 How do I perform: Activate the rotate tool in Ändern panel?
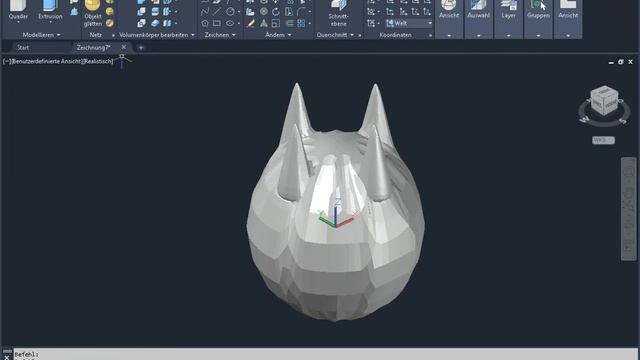coord(276,12)
